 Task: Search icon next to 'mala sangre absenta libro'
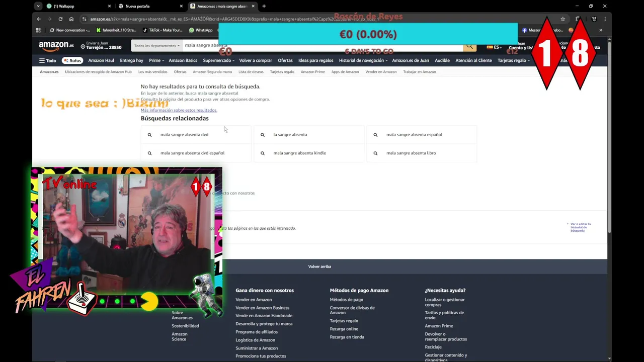click(375, 153)
